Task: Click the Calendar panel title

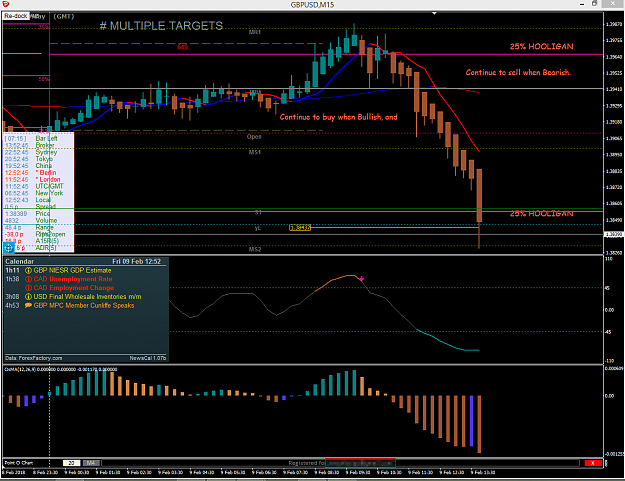Action: [20, 261]
